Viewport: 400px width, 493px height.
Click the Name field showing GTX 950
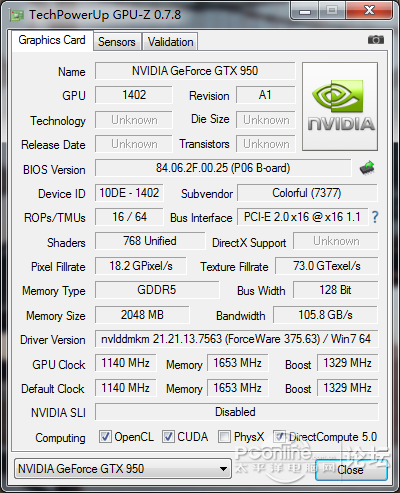click(x=195, y=71)
